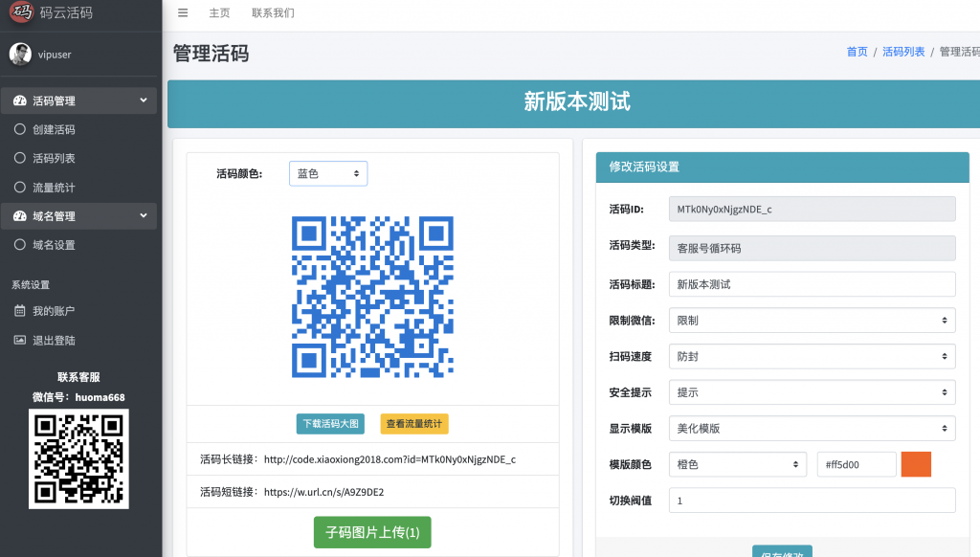Open 主页 in the top navigation
980x557 pixels.
pos(219,13)
